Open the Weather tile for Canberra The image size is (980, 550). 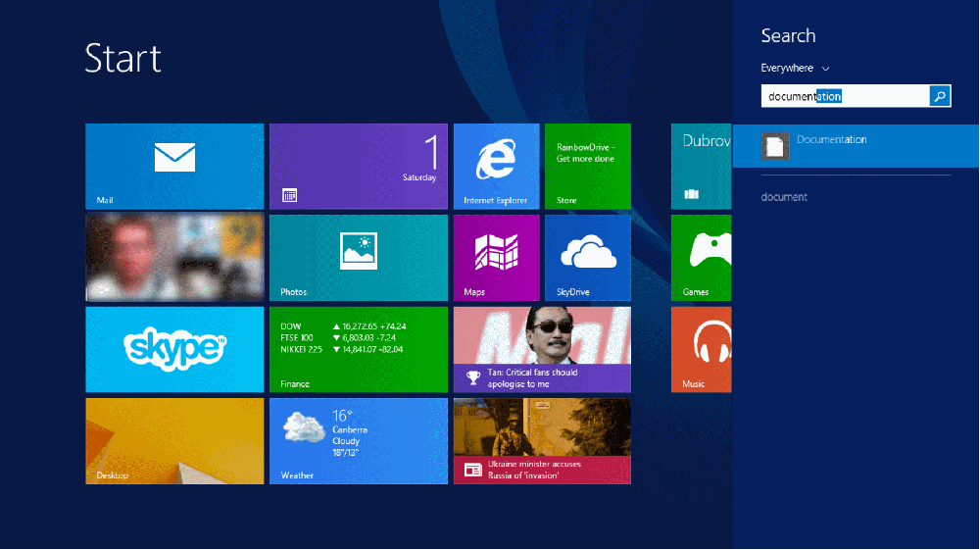pos(358,441)
